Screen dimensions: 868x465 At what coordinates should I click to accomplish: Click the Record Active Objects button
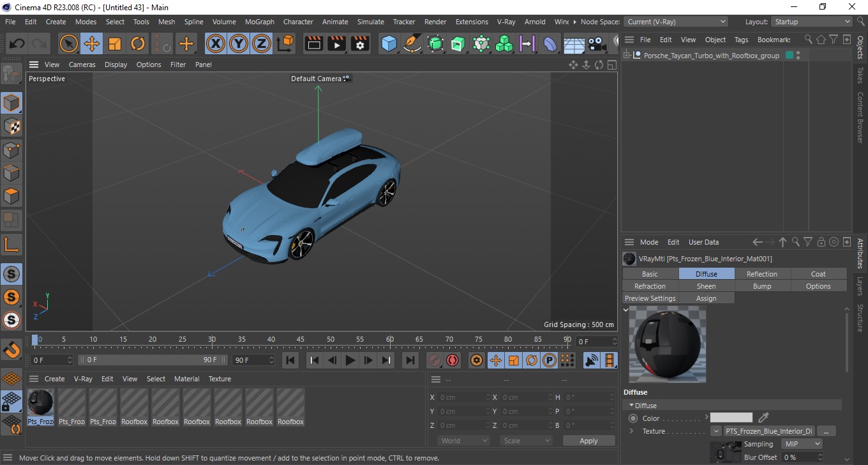click(435, 360)
